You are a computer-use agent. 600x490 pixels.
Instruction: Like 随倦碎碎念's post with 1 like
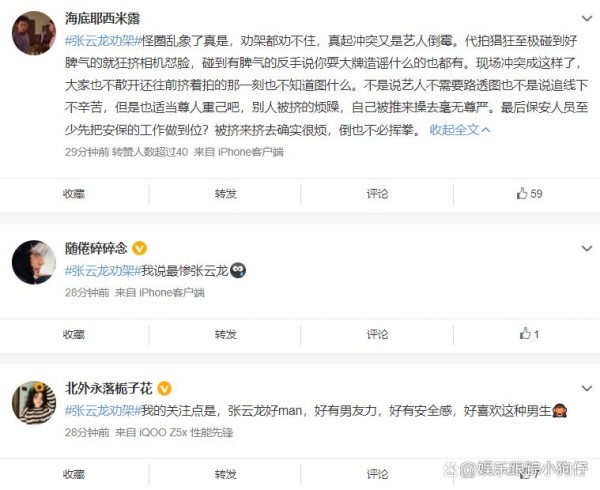click(529, 334)
